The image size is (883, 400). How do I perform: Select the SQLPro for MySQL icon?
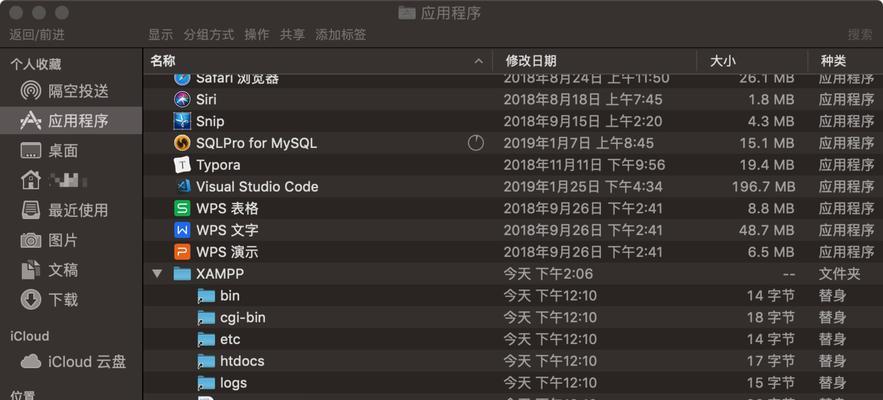(182, 143)
